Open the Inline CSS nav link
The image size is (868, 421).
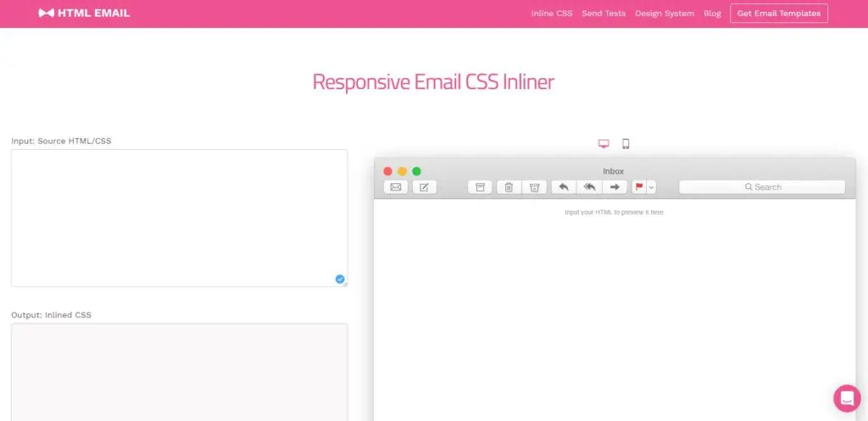coord(552,14)
